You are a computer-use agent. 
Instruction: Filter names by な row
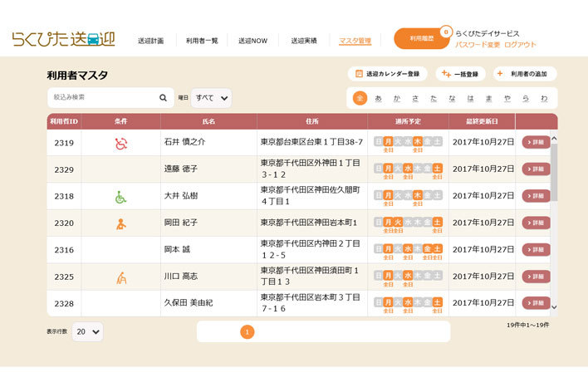[x=452, y=98]
